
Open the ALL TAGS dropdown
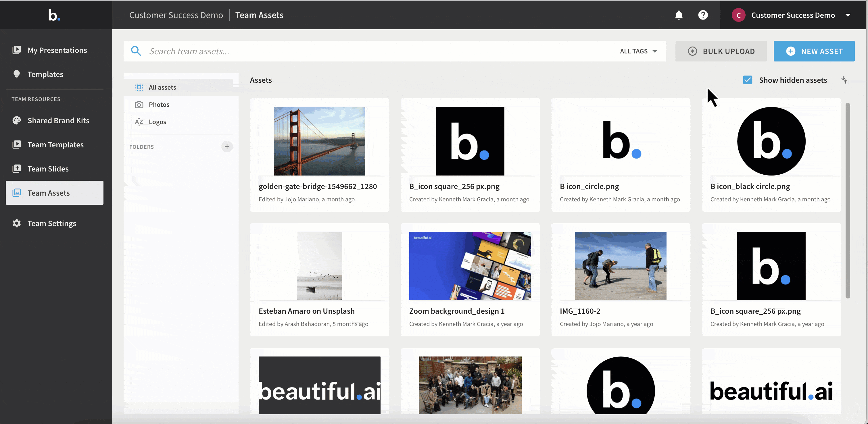point(638,51)
